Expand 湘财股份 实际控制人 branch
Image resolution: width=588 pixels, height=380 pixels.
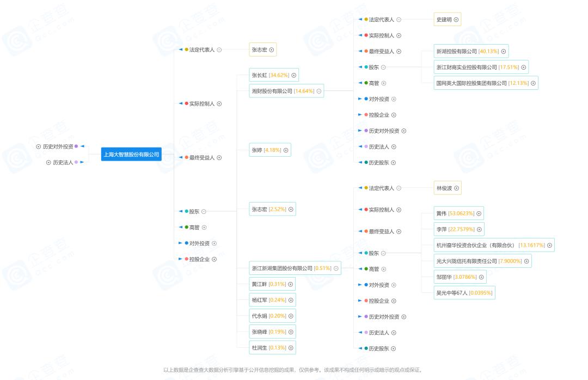click(x=399, y=35)
